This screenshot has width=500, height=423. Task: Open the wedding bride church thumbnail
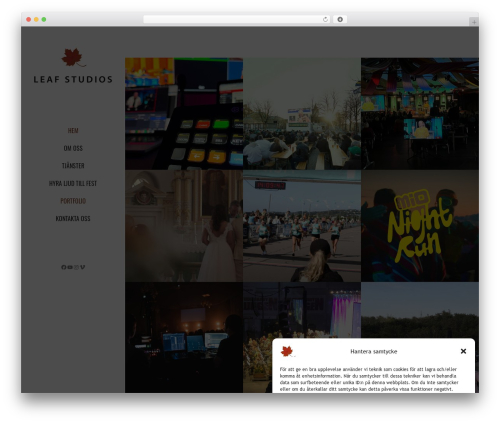(x=184, y=226)
